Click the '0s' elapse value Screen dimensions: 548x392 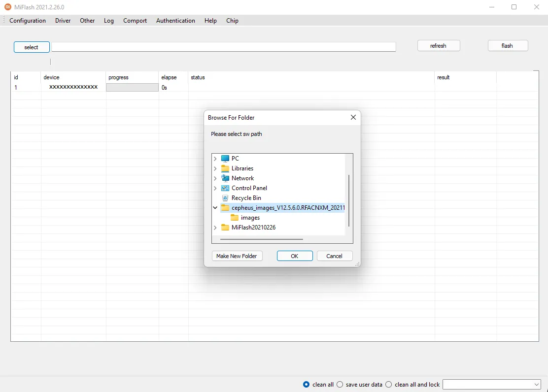(x=164, y=87)
